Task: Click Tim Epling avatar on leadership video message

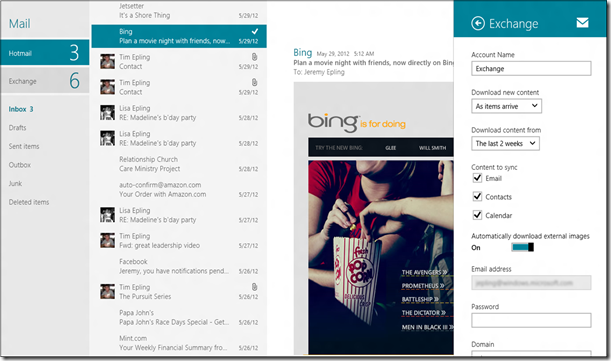Action: [107, 241]
